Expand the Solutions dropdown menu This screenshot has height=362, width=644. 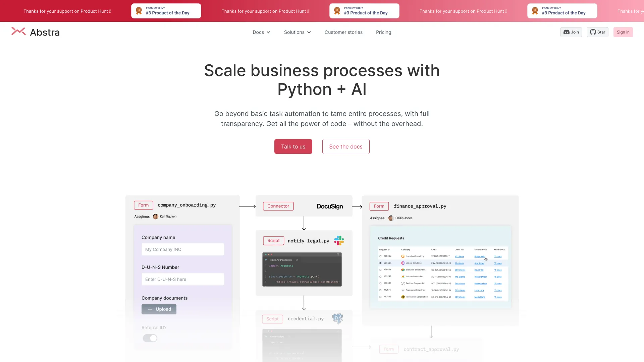[x=298, y=32]
